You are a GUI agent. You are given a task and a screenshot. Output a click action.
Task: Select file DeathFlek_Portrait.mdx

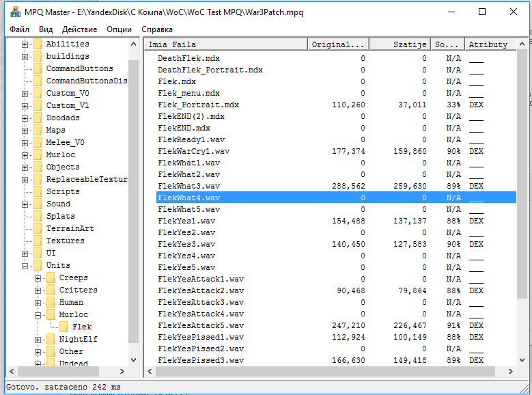pyautogui.click(x=210, y=70)
